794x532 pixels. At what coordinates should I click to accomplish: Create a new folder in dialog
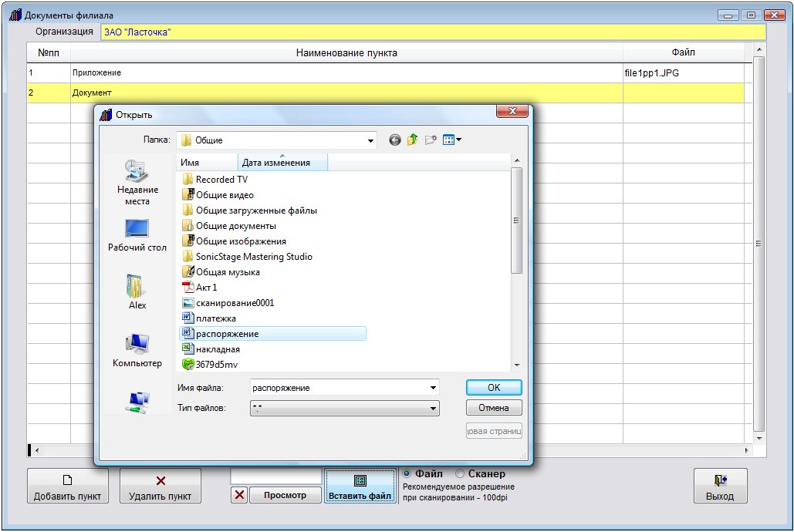[x=431, y=140]
